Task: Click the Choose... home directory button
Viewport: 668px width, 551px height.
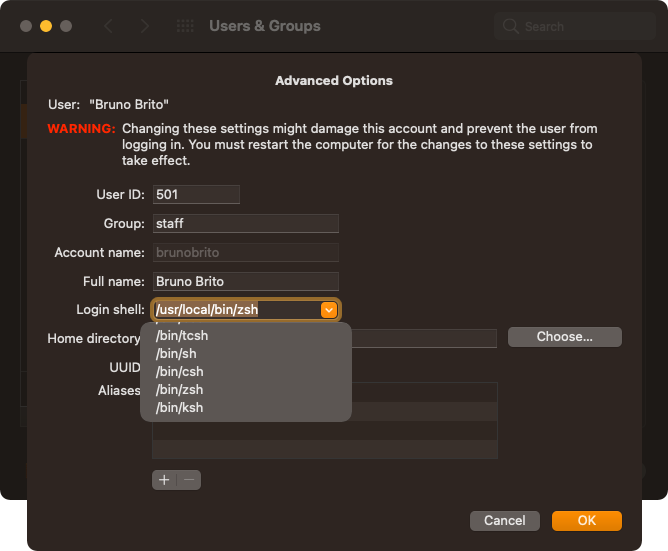Action: tap(564, 337)
